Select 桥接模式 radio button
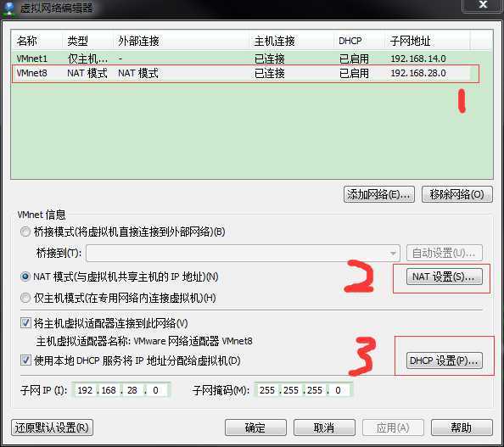Screen dimensions: 504x447 pos(25,232)
